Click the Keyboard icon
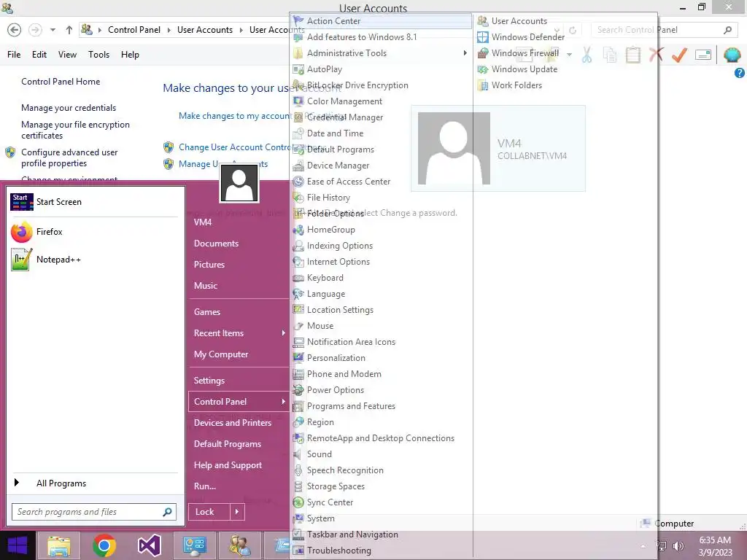 [x=298, y=278]
